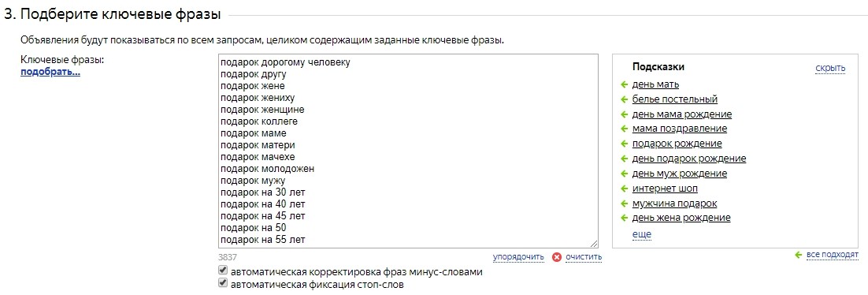Click the 'день жена рождение' suggestion
The height and width of the screenshot is (295, 868).
pyautogui.click(x=681, y=218)
